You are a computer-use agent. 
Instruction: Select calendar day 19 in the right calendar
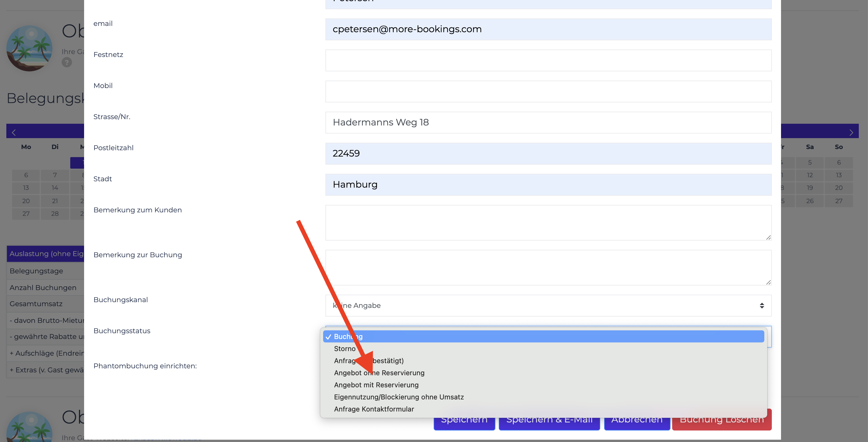tap(809, 188)
